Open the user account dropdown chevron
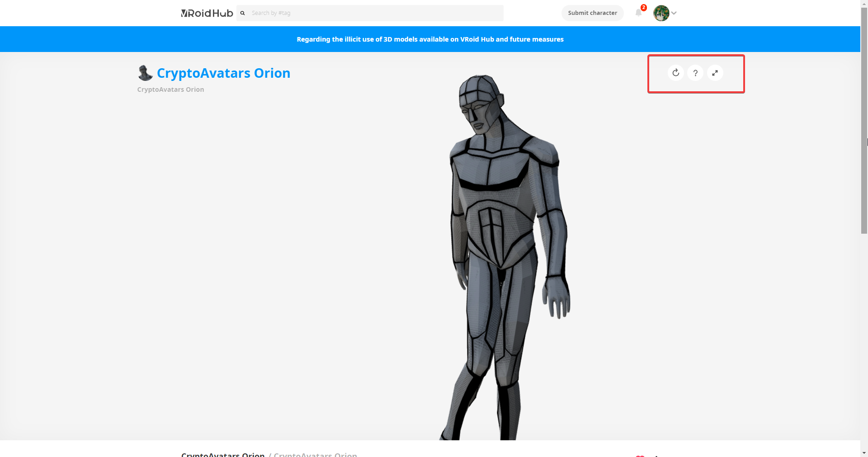This screenshot has width=868, height=457. [x=674, y=13]
